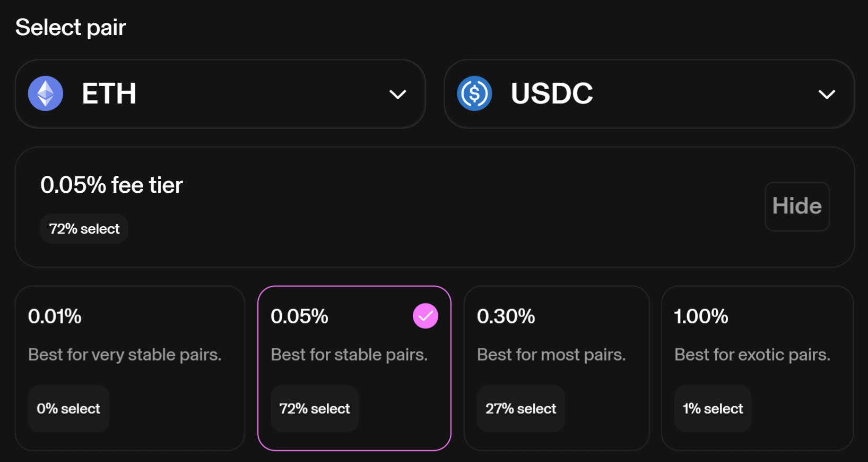The width and height of the screenshot is (868, 462).
Task: Click the 72% select badge in 0.05% card
Action: 315,408
